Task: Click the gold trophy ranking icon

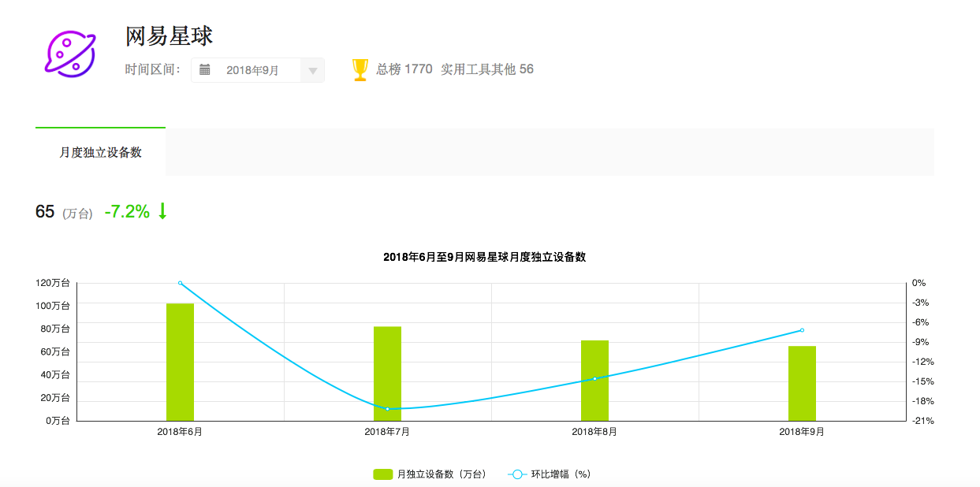Action: coord(360,69)
